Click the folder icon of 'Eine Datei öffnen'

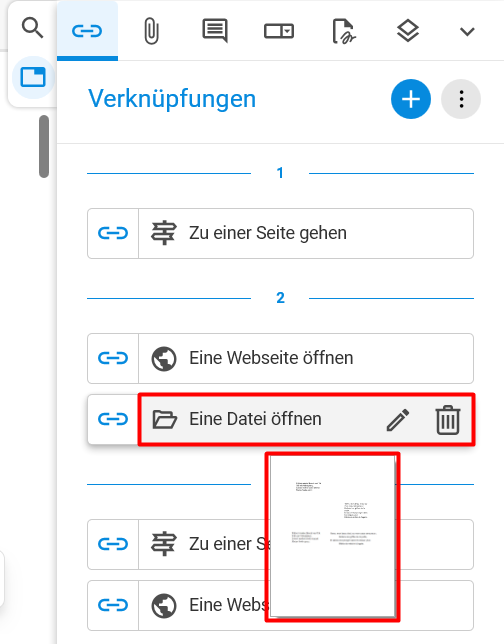click(164, 419)
